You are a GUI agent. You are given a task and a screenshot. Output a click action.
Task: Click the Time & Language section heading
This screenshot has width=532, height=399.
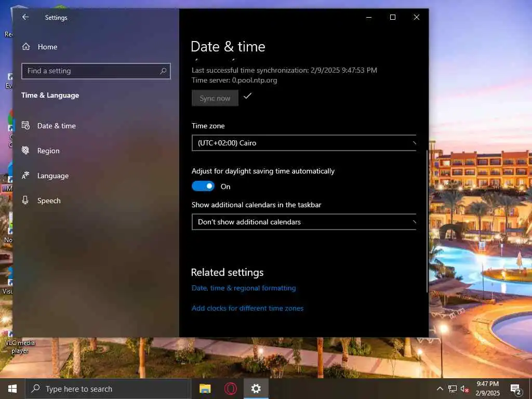[50, 96]
